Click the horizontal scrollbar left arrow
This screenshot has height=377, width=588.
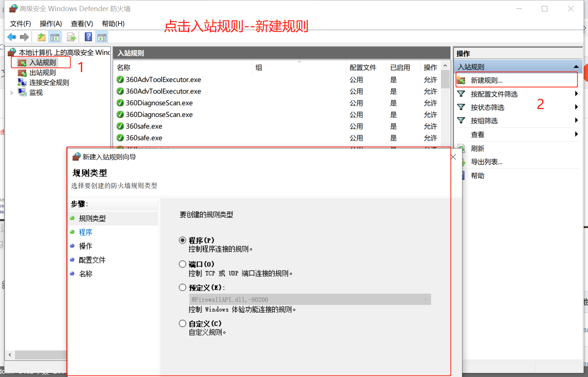point(10,355)
